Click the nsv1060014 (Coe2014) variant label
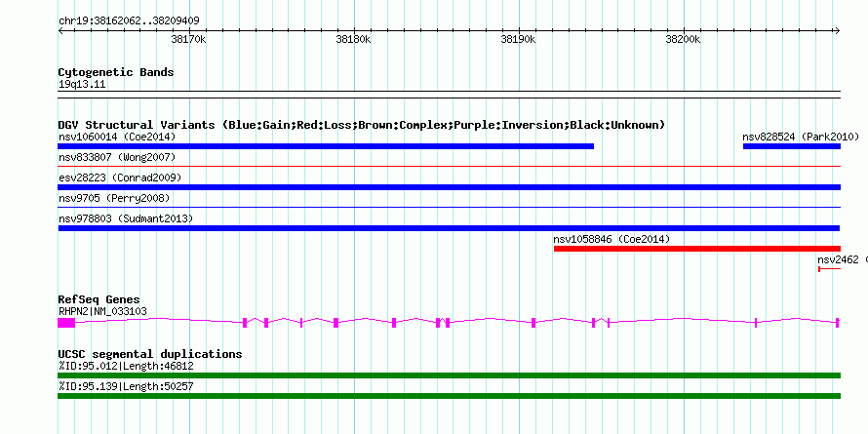The height and width of the screenshot is (434, 868). [117, 137]
